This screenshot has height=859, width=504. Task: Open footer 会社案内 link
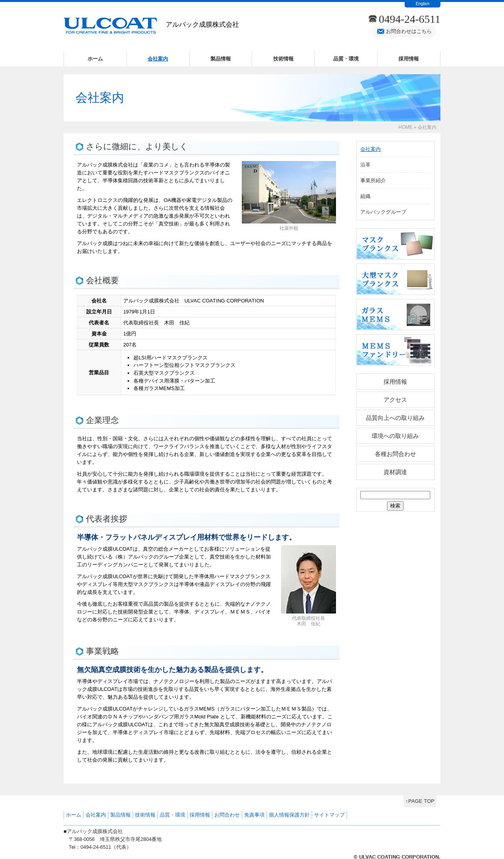pos(96,815)
